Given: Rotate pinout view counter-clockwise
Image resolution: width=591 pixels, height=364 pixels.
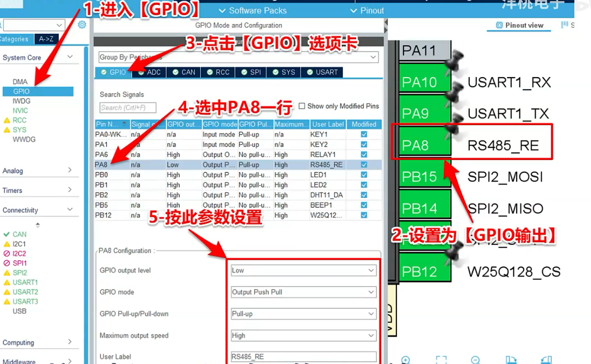Looking at the screenshot, I should 546,360.
